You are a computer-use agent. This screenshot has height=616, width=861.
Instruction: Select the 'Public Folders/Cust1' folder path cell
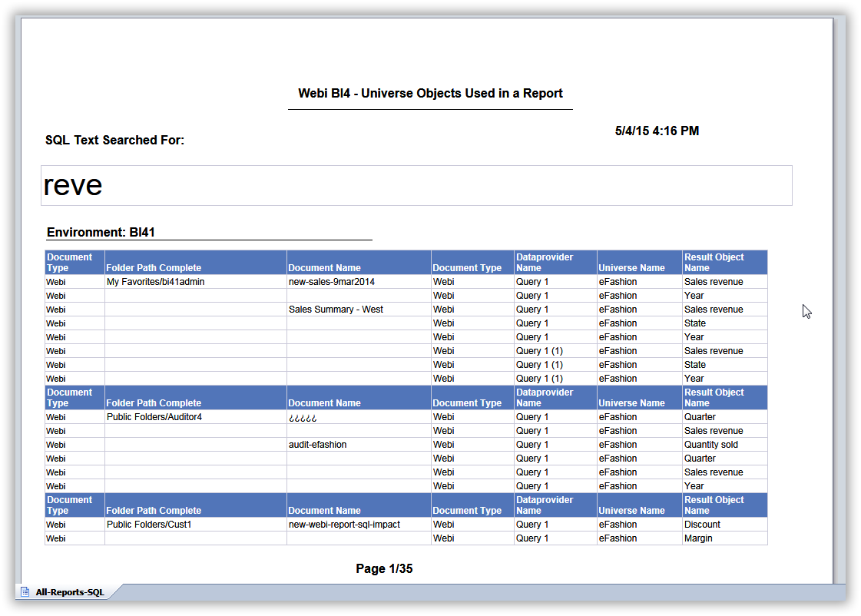[x=196, y=525]
